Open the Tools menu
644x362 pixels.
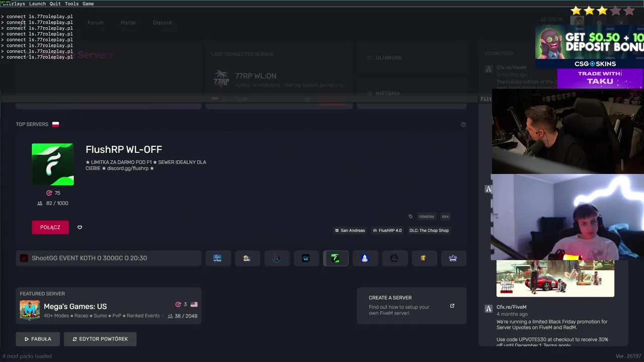pyautogui.click(x=71, y=4)
